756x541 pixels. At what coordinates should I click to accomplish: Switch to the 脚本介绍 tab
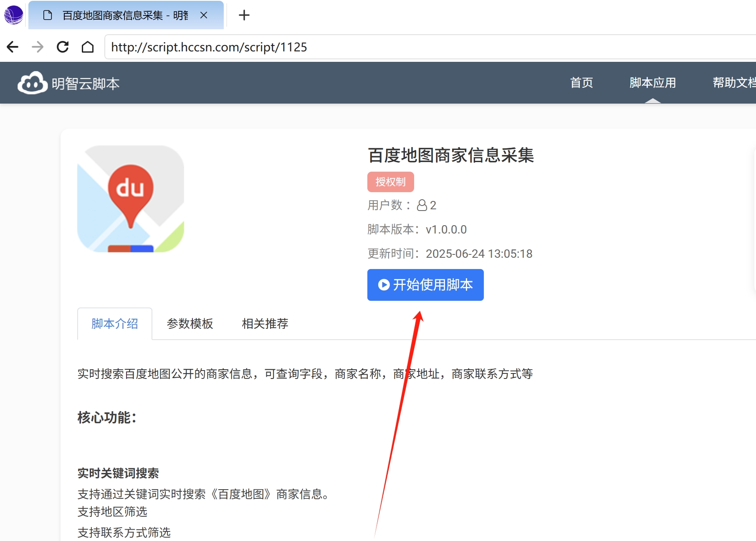point(115,324)
